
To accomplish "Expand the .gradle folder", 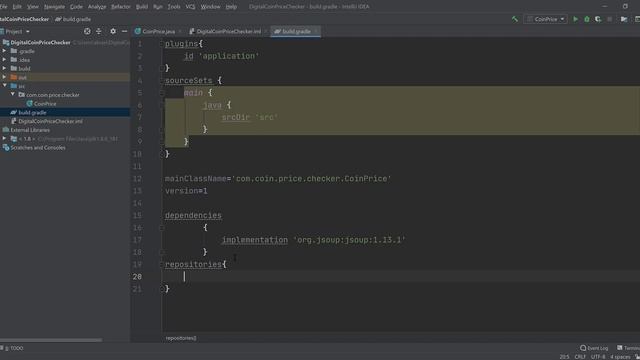I will [x=4, y=51].
